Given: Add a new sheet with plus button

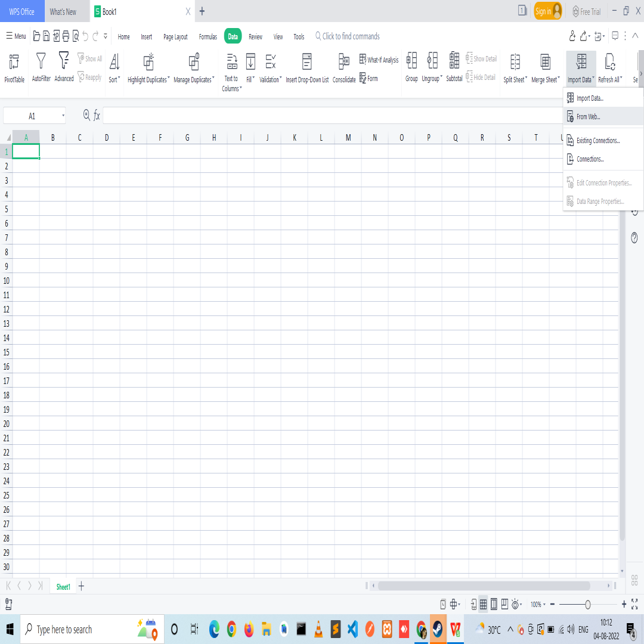Looking at the screenshot, I should (x=81, y=586).
